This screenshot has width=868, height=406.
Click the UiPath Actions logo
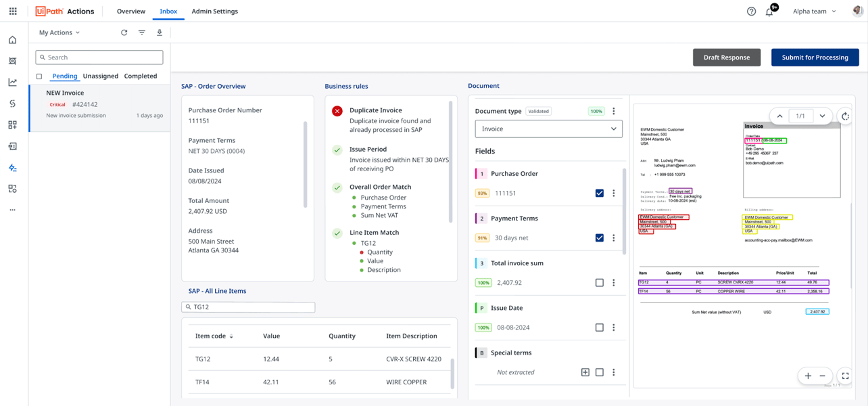pyautogui.click(x=65, y=12)
